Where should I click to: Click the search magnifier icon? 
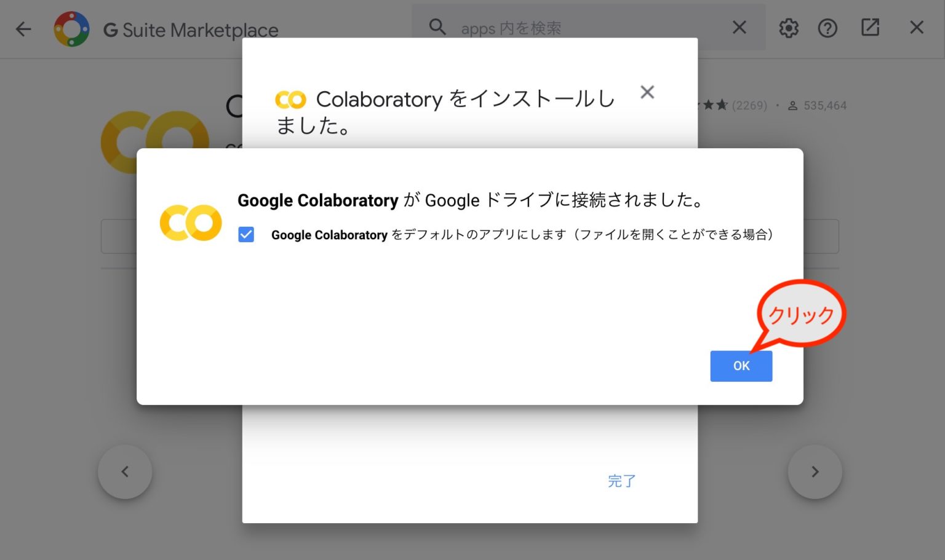coord(437,27)
